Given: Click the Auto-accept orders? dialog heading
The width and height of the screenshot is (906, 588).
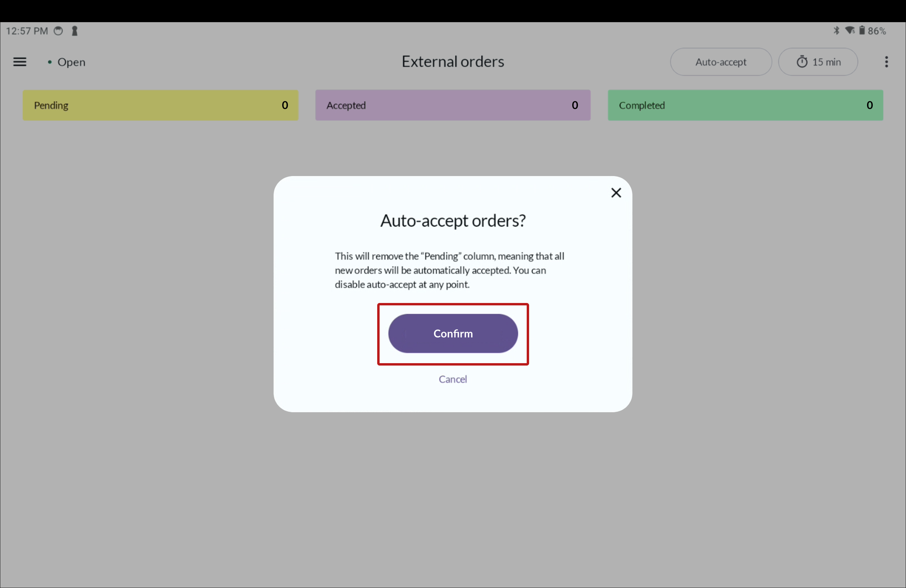Looking at the screenshot, I should coord(453,221).
